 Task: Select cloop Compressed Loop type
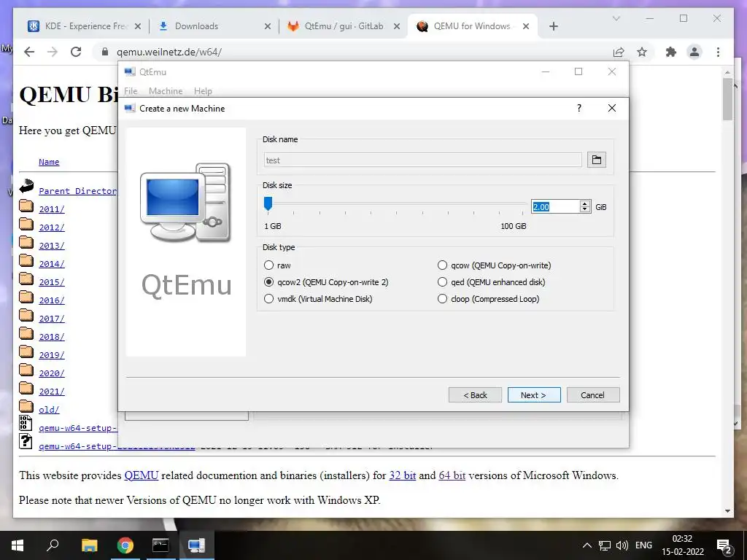443,298
